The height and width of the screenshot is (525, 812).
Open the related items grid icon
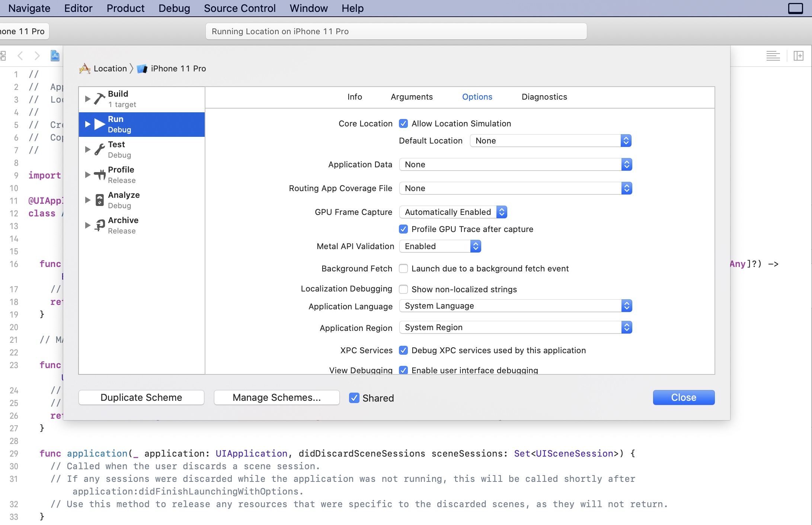pyautogui.click(x=3, y=56)
